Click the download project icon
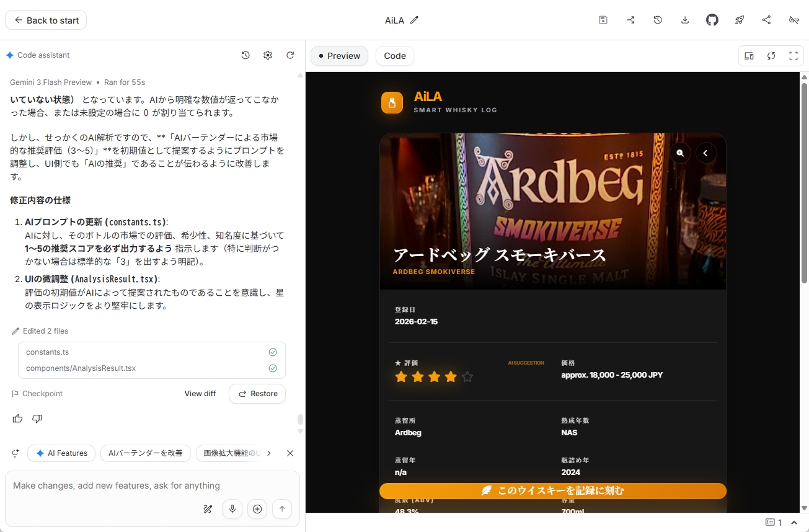809x532 pixels. click(x=684, y=20)
